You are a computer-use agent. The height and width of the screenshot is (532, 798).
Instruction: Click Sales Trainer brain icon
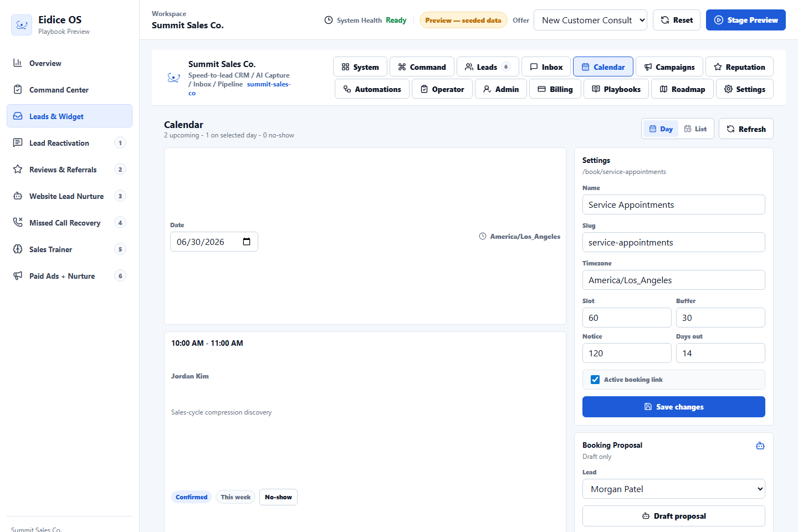[x=18, y=249]
